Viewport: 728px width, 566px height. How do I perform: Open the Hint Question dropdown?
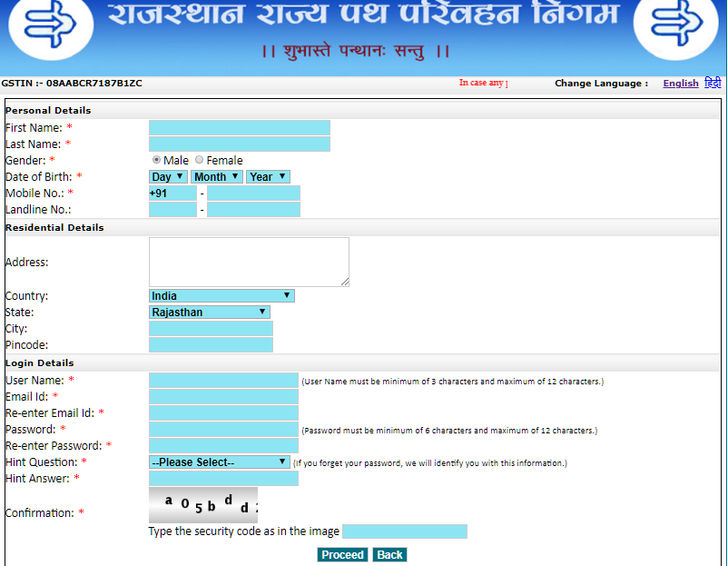point(220,462)
